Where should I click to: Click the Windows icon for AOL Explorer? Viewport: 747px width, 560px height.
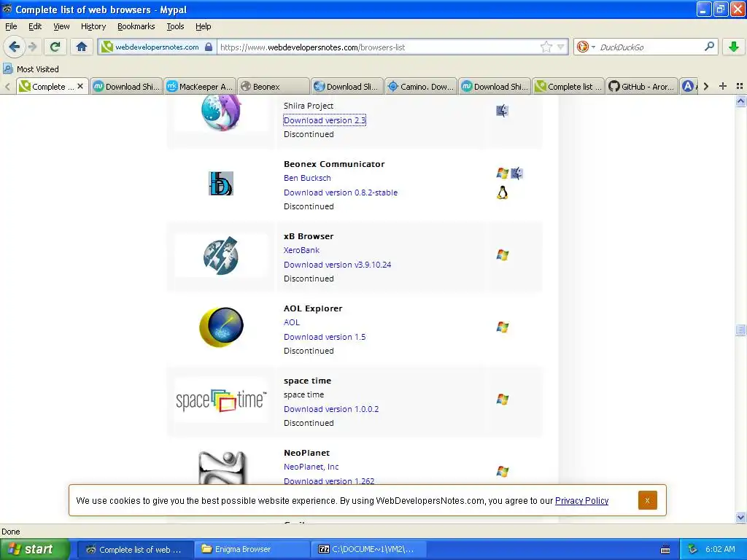(x=502, y=327)
